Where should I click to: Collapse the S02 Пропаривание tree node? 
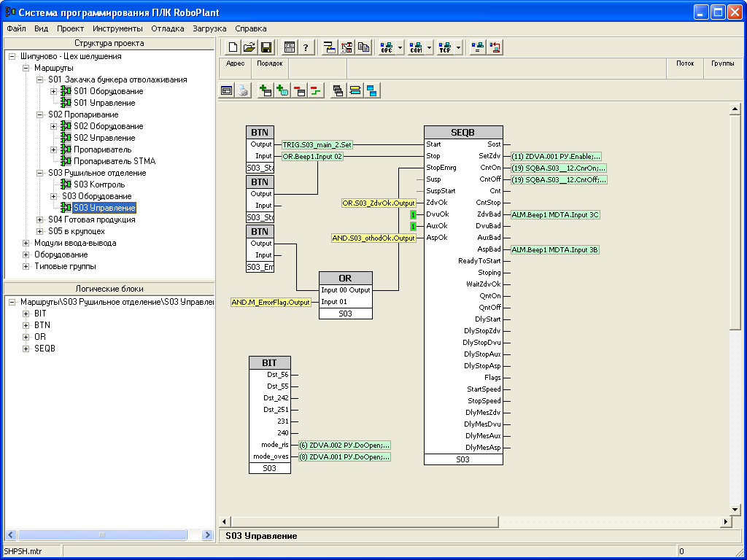pos(40,114)
